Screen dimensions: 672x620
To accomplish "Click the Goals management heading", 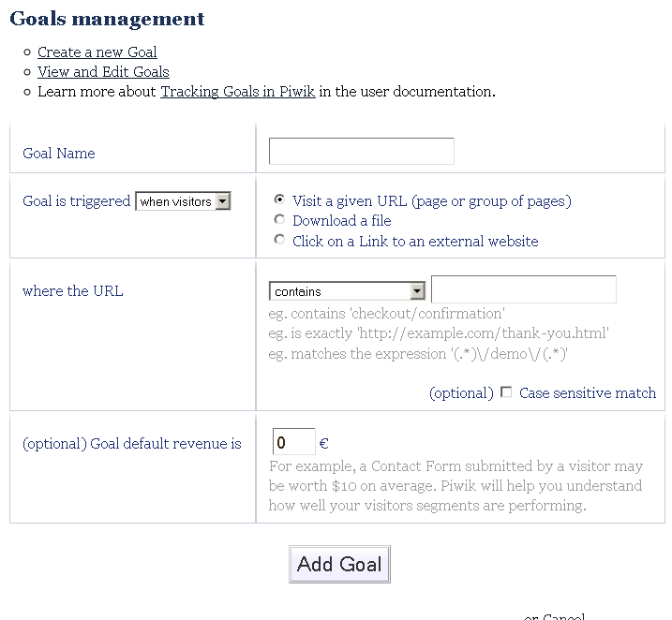I will tap(107, 19).
